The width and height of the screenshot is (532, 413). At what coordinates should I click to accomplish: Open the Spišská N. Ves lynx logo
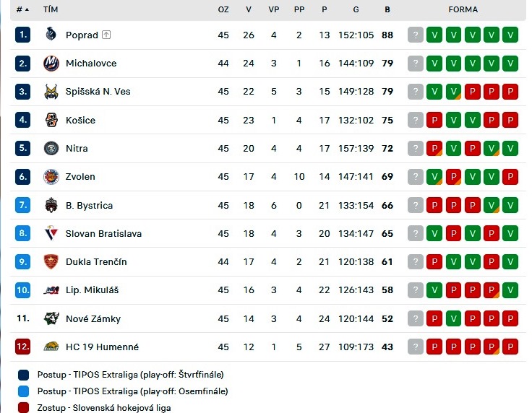pos(51,92)
